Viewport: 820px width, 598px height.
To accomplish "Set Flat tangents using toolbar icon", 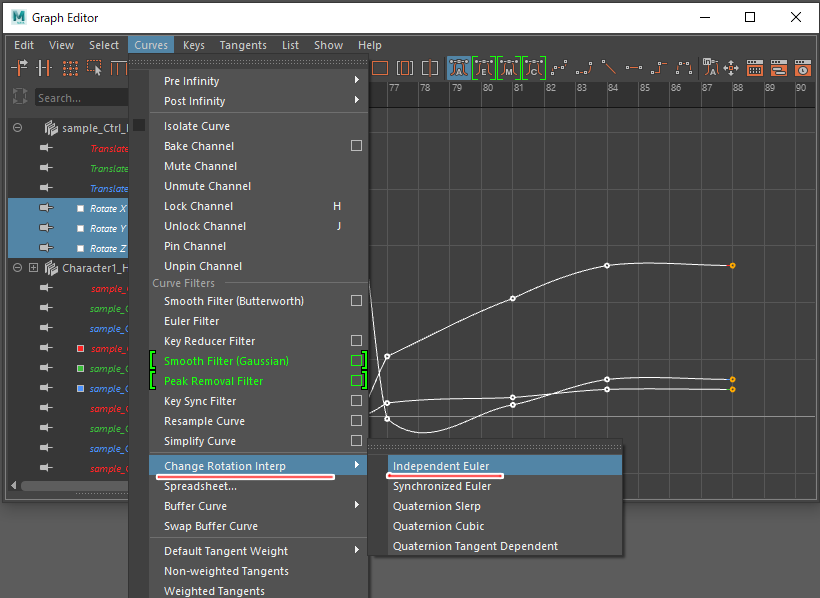I will pos(634,68).
